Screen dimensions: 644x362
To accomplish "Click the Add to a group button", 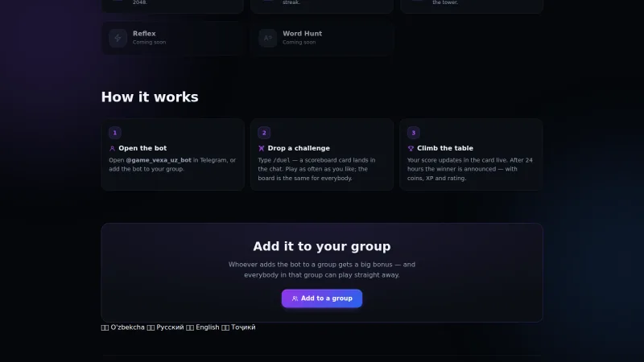I will click(x=322, y=298).
